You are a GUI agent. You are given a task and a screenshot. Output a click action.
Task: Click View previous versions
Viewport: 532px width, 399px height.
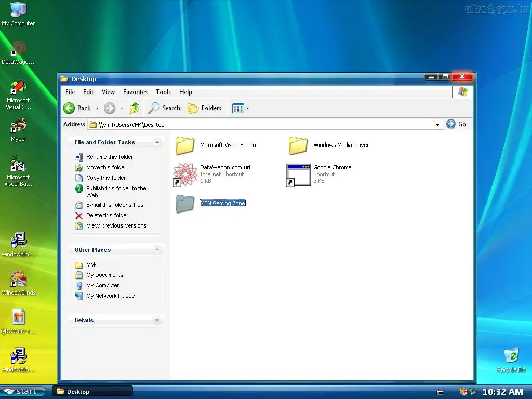pyautogui.click(x=111, y=225)
